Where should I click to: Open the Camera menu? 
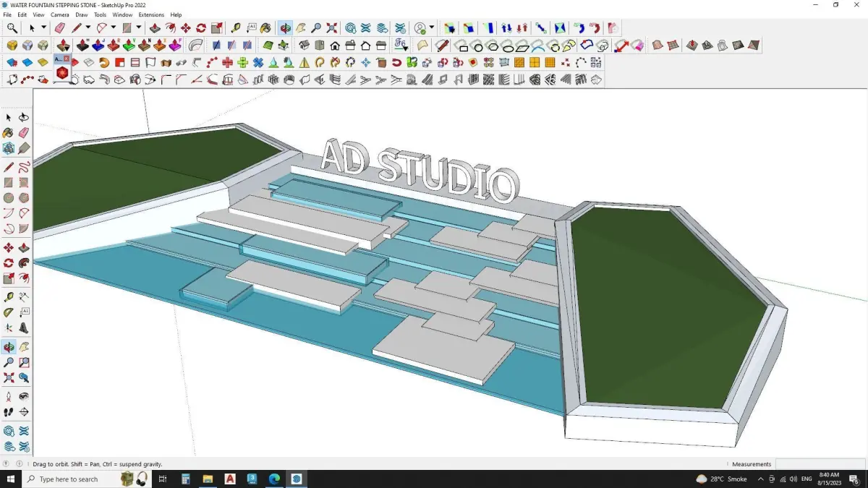pos(60,14)
